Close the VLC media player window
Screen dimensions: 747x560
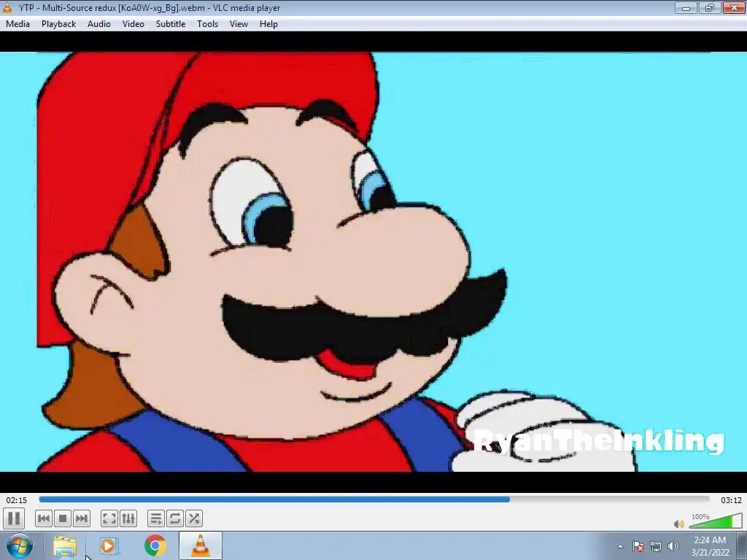[x=734, y=7]
